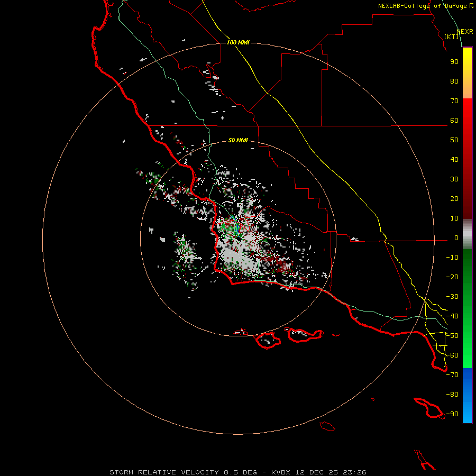The height and width of the screenshot is (476, 476).
Task: Select the -70 scale value
Action: [452, 375]
